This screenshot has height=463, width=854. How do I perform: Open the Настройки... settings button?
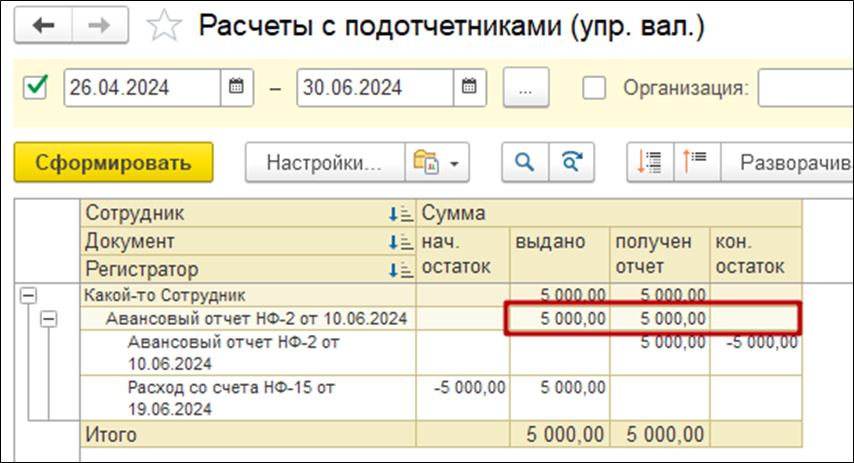coord(325,162)
